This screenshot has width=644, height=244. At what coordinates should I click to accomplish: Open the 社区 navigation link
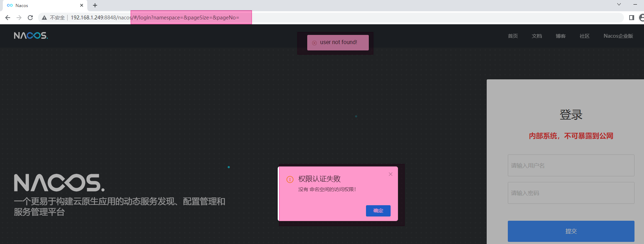[585, 36]
